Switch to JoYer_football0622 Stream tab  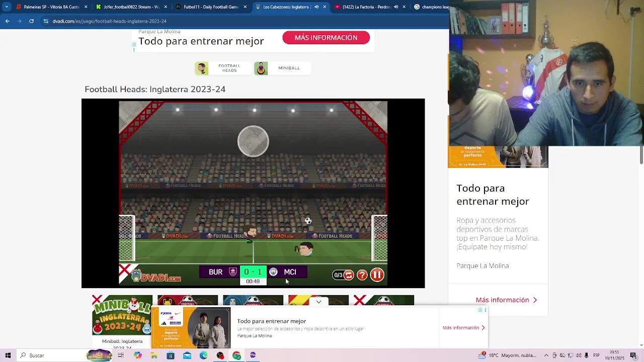point(131,7)
